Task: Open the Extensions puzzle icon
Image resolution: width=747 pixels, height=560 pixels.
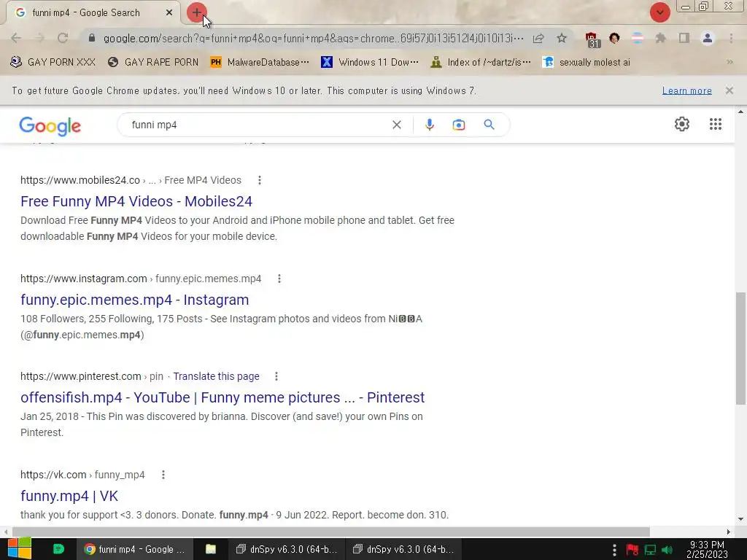Action: (660, 38)
